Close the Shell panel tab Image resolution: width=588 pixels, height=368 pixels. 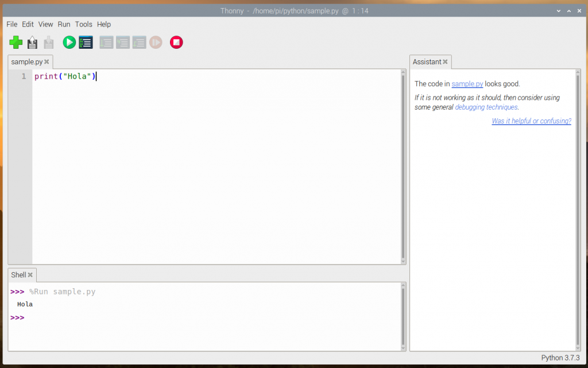tap(30, 275)
